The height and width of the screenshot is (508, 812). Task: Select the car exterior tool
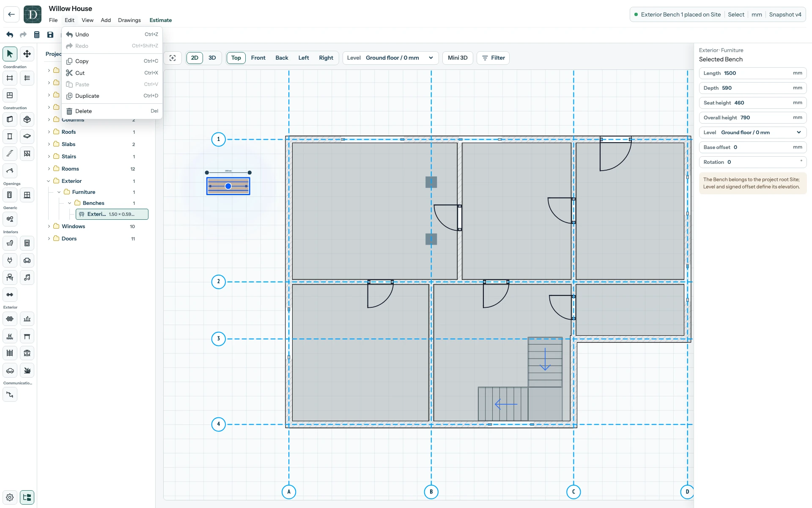10,370
